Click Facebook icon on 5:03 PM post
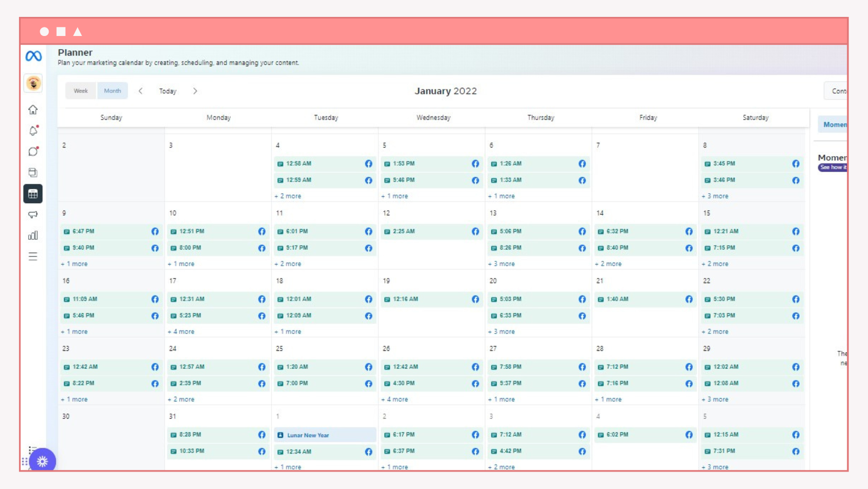 (582, 300)
